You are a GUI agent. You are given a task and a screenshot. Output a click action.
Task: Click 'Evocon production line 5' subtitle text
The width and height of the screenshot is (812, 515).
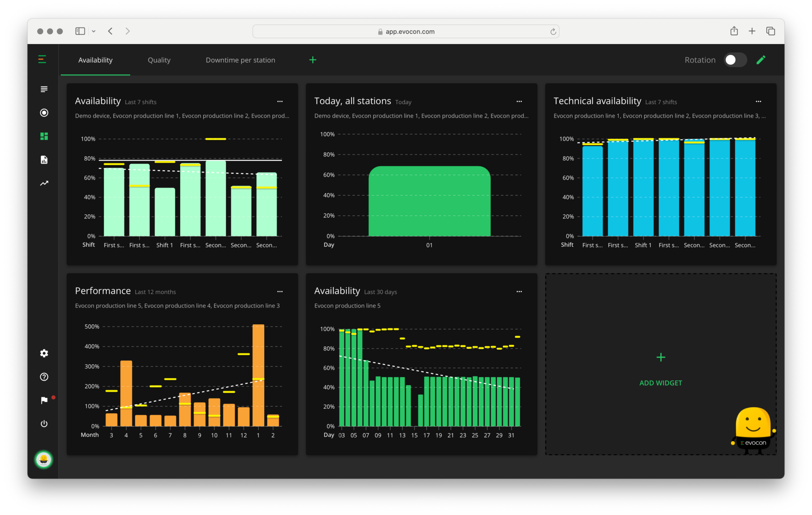coord(347,306)
